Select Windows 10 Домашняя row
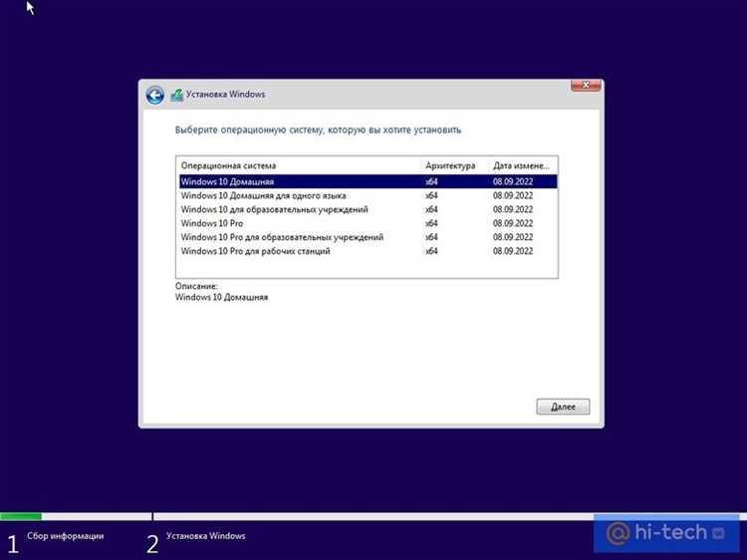Viewport: 747px width, 560px height. click(368, 181)
